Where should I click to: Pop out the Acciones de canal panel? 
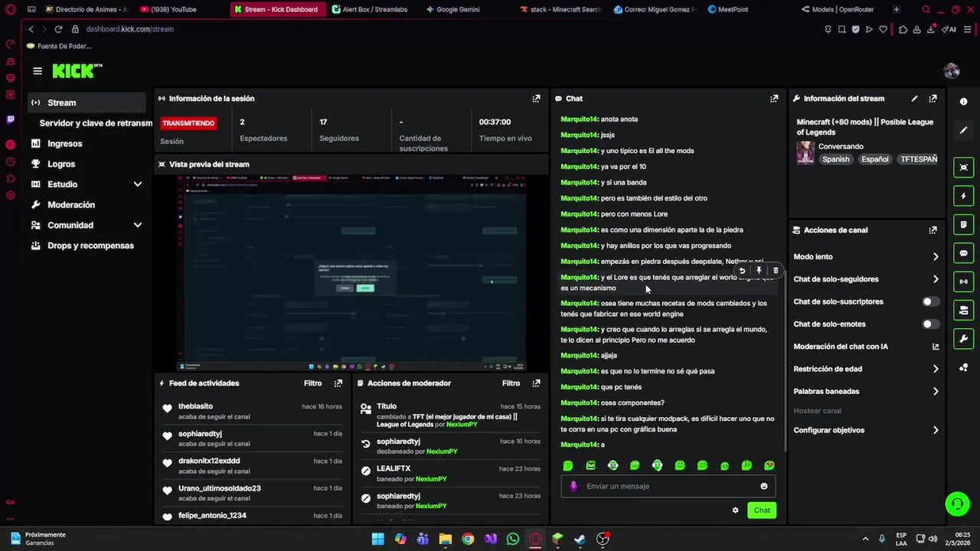click(933, 230)
